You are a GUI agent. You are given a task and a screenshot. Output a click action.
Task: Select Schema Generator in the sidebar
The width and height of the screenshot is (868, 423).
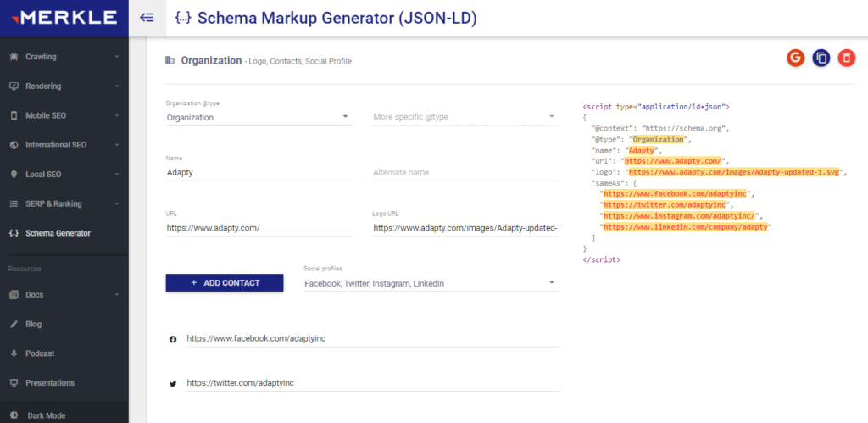click(x=58, y=233)
